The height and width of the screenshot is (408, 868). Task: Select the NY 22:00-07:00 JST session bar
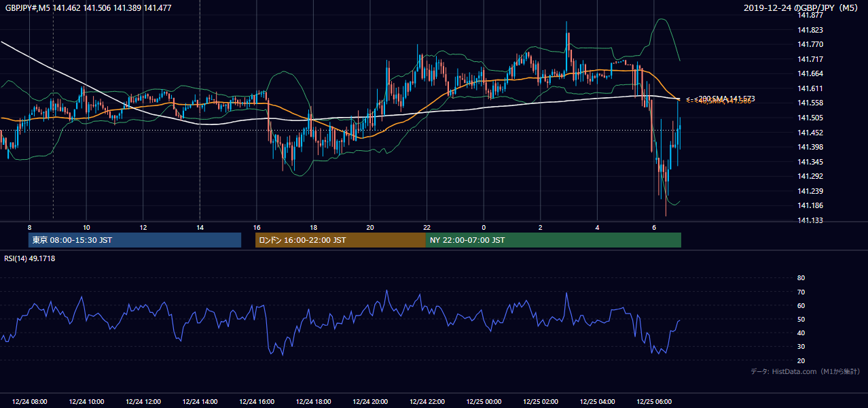554,240
